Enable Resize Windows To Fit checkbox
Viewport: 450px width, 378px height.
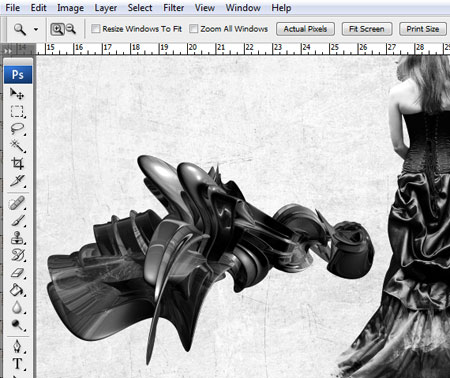95,29
